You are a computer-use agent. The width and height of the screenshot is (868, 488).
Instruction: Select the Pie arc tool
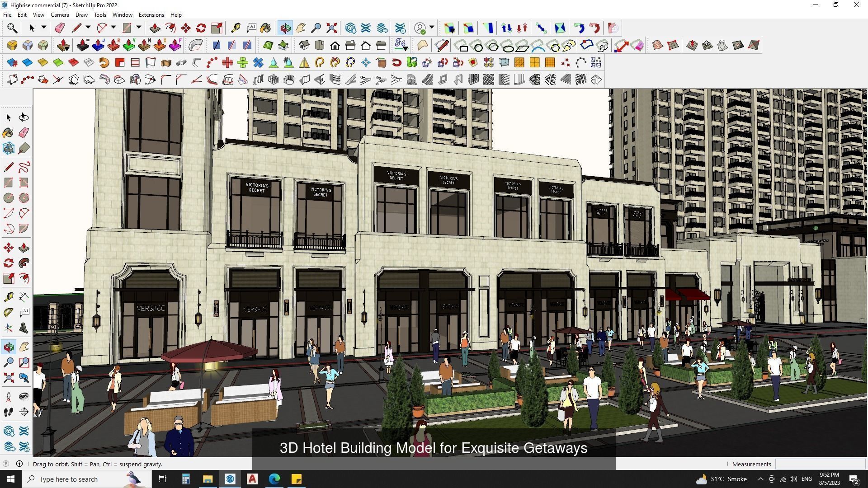coord(24,229)
